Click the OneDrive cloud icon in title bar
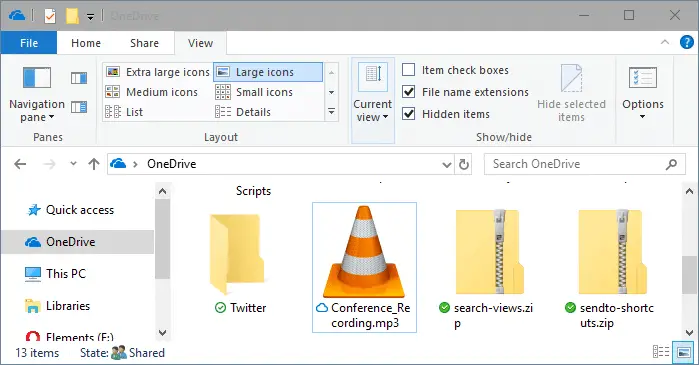The width and height of the screenshot is (699, 365). tap(17, 16)
